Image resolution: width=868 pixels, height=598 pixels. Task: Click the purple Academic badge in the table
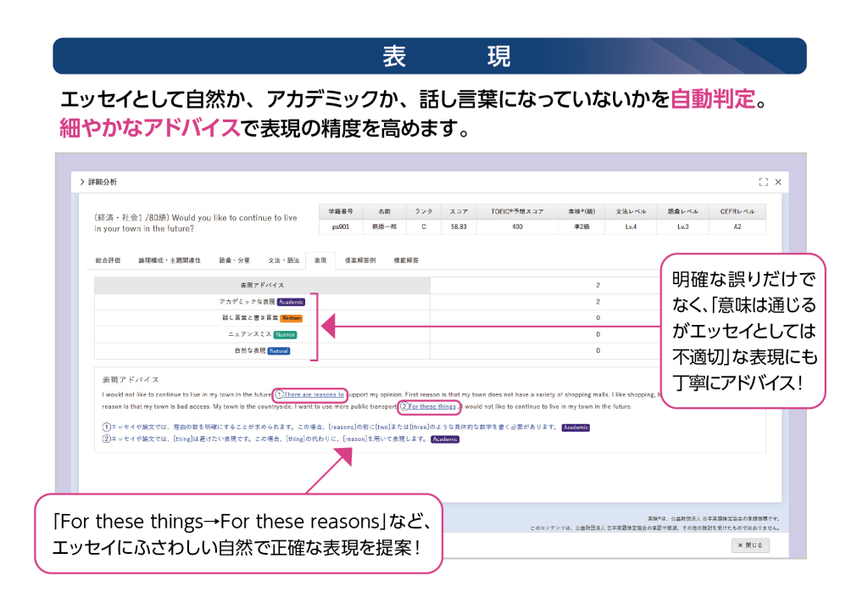(291, 302)
